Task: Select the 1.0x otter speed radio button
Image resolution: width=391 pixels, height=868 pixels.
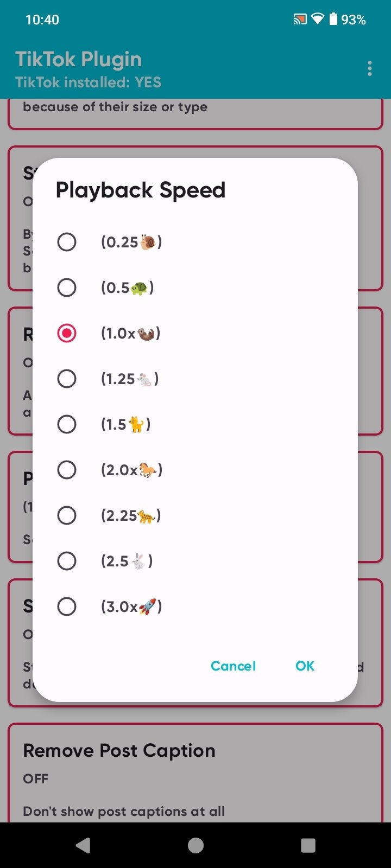Action: pyautogui.click(x=67, y=333)
